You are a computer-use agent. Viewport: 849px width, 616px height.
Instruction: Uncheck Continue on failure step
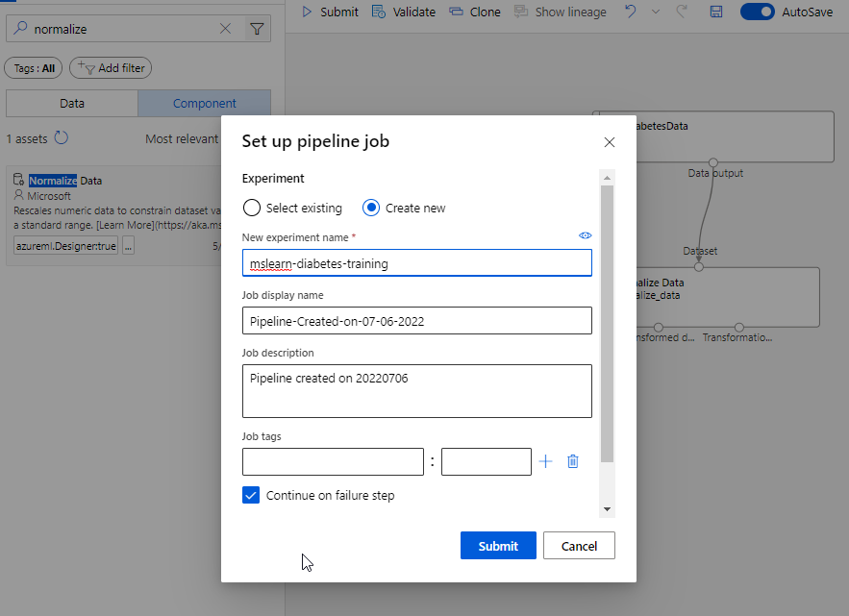coord(251,495)
